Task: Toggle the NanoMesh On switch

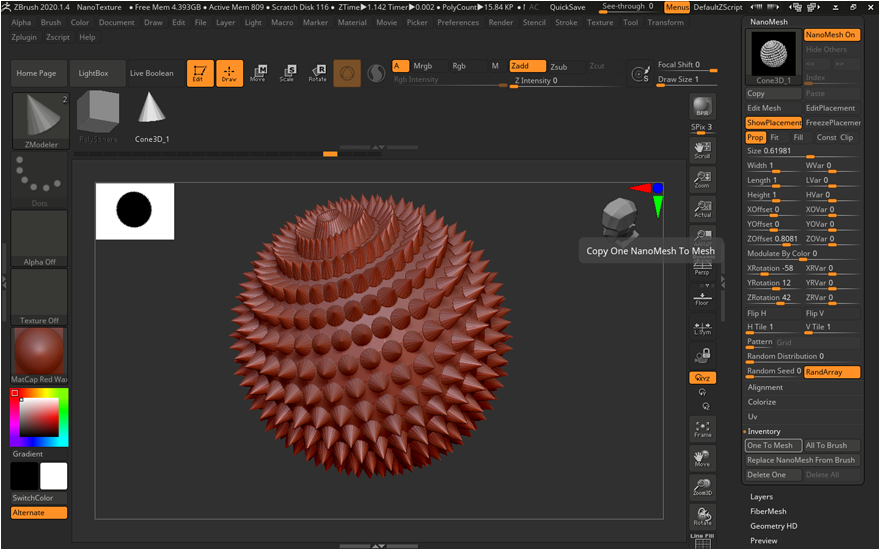Action: click(831, 35)
